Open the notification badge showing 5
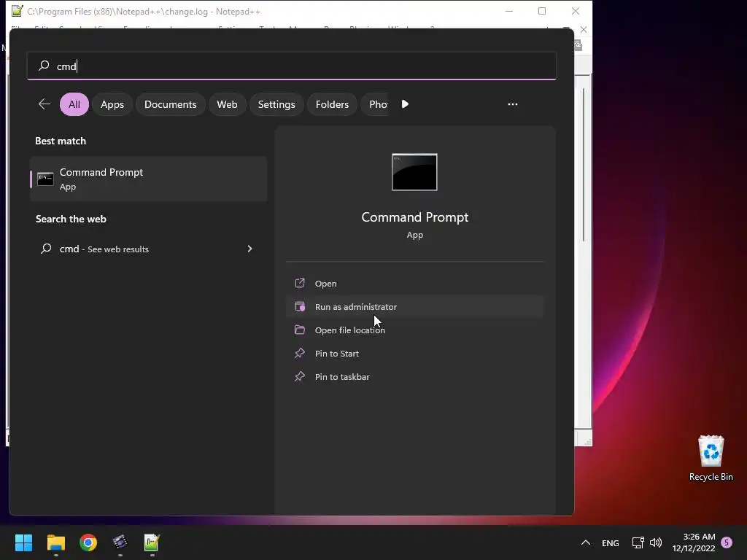Screen dimensions: 747x560 pyautogui.click(x=727, y=542)
